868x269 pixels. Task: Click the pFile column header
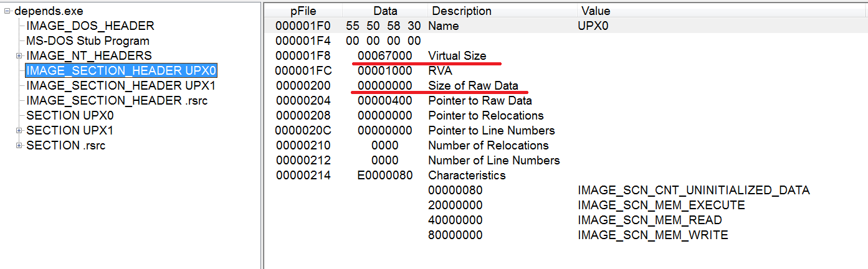pos(303,11)
